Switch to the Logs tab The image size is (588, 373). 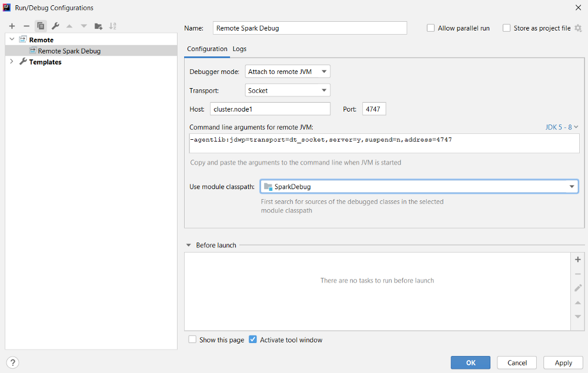click(x=239, y=49)
